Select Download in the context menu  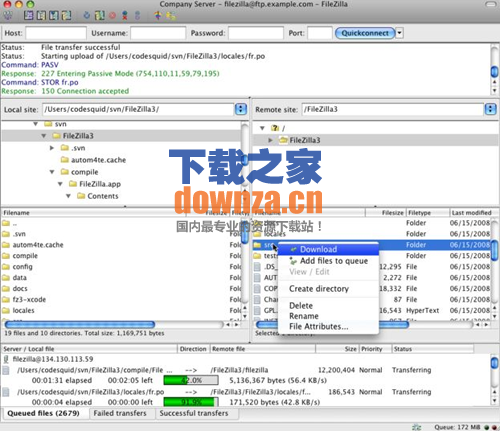[328, 249]
